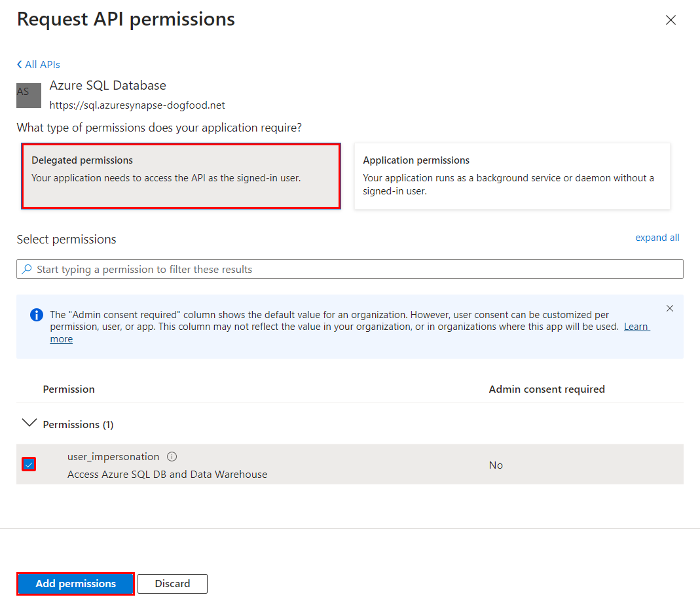Click the back chevron beside All APIs

pos(19,64)
